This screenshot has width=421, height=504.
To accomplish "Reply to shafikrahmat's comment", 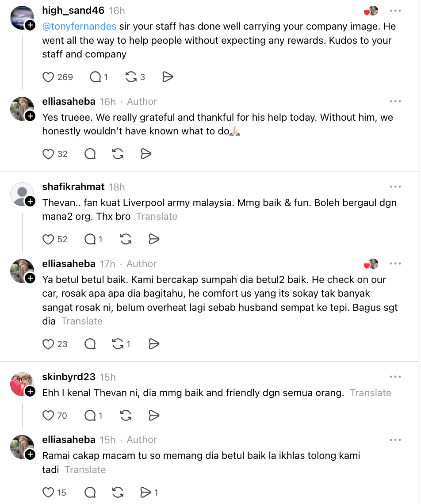I will tap(90, 240).
